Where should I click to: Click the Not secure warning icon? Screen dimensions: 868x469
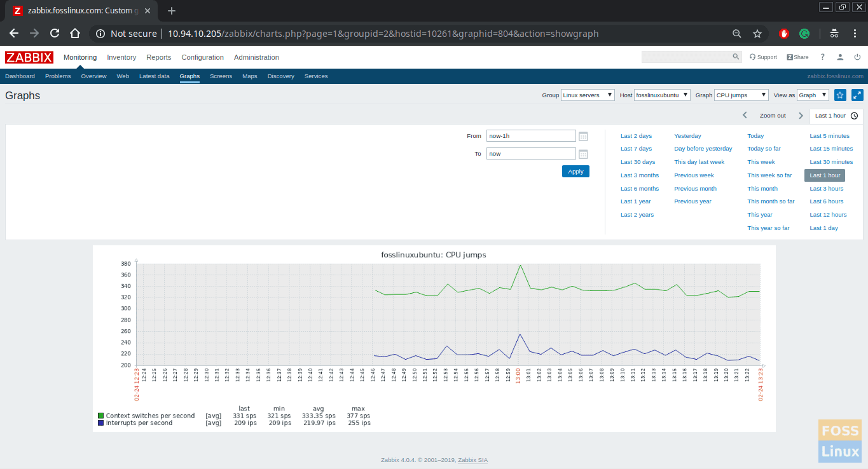coord(100,34)
